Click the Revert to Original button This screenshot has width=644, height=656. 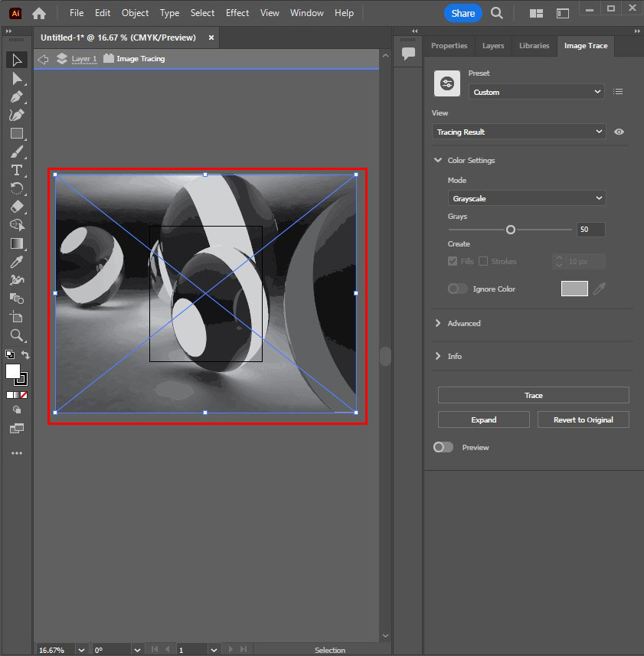(x=581, y=419)
